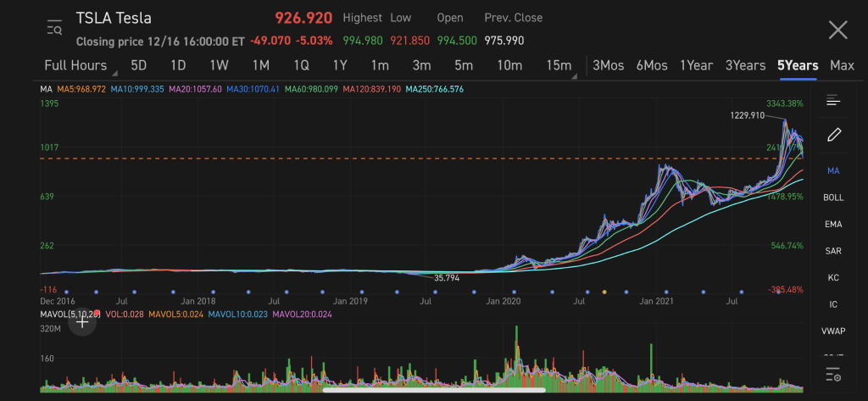Click the yellow event marker dot
Image resolution: width=868 pixels, height=401 pixels.
click(x=604, y=292)
